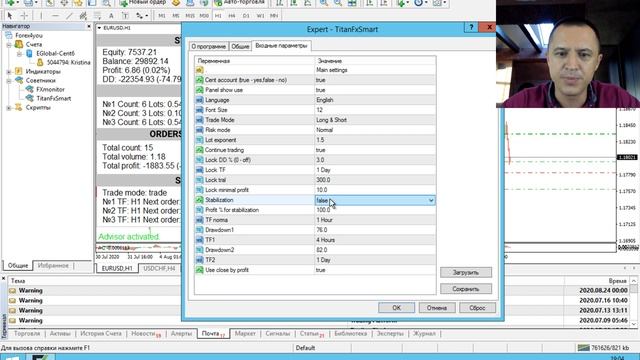Select the horizontal line drawing tool

(56, 16)
